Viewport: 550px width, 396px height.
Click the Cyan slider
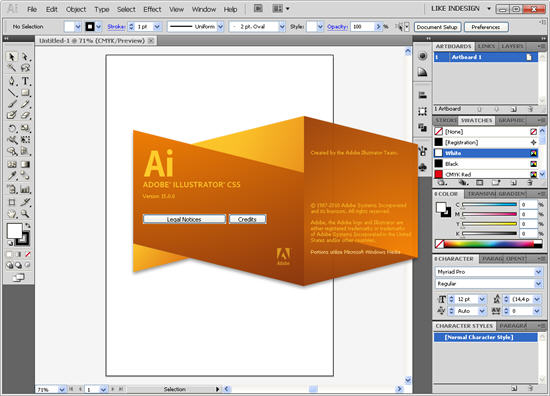click(x=489, y=204)
